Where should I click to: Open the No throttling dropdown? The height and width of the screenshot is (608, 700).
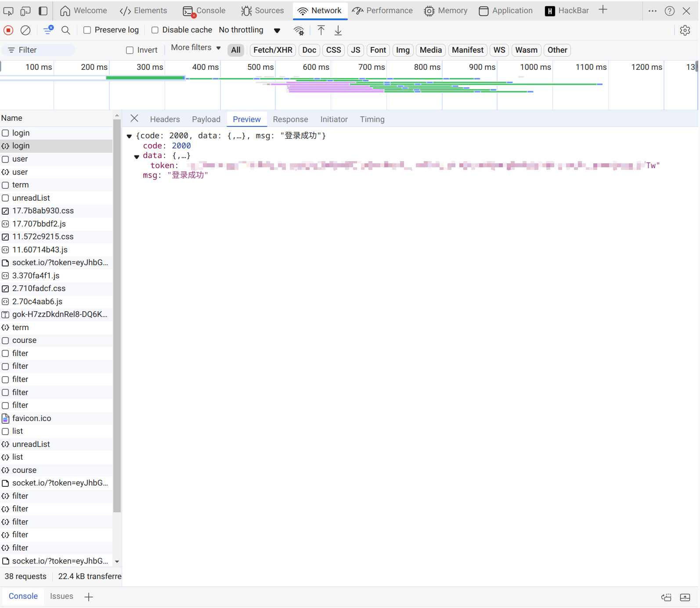pyautogui.click(x=249, y=30)
